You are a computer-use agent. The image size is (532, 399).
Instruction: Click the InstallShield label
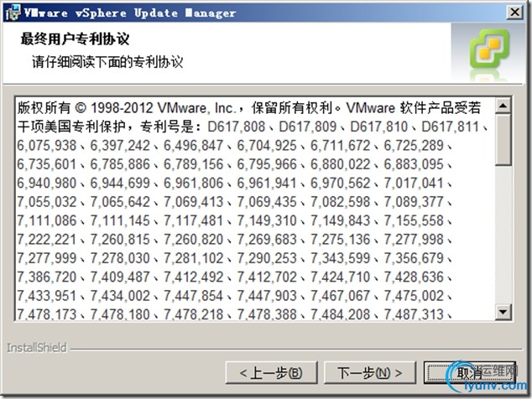[37, 348]
